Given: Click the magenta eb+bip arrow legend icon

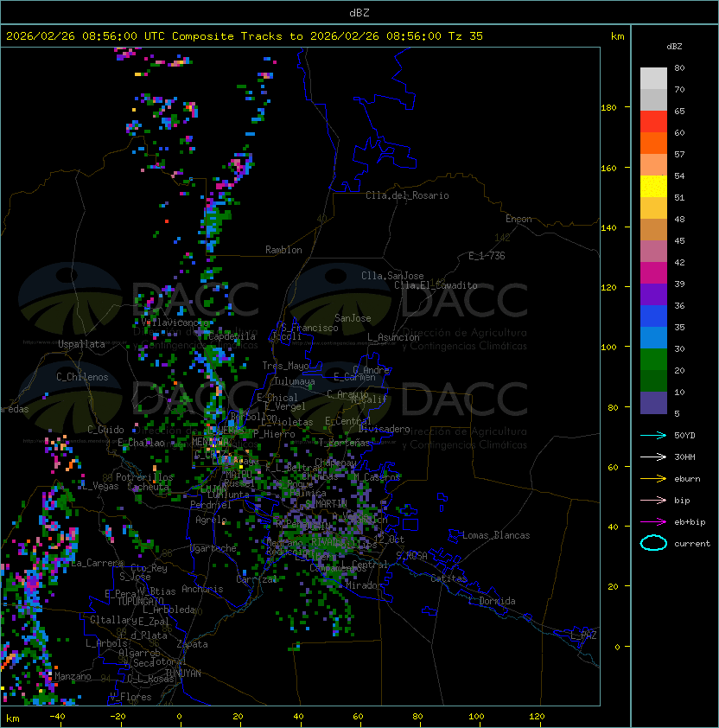Looking at the screenshot, I should pyautogui.click(x=653, y=522).
